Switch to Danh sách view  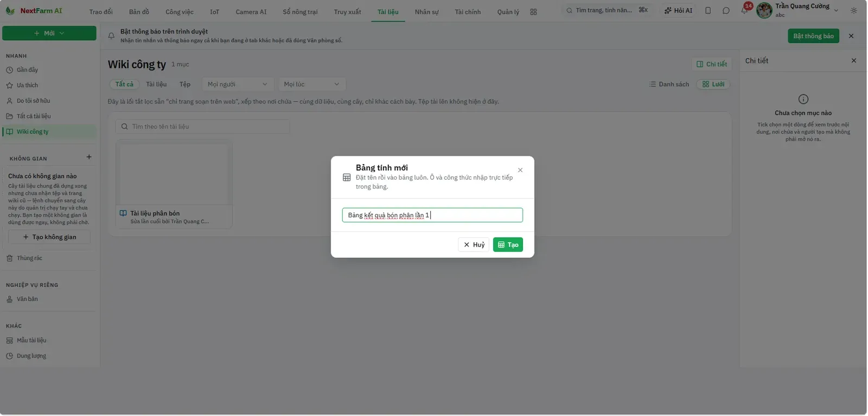[669, 84]
